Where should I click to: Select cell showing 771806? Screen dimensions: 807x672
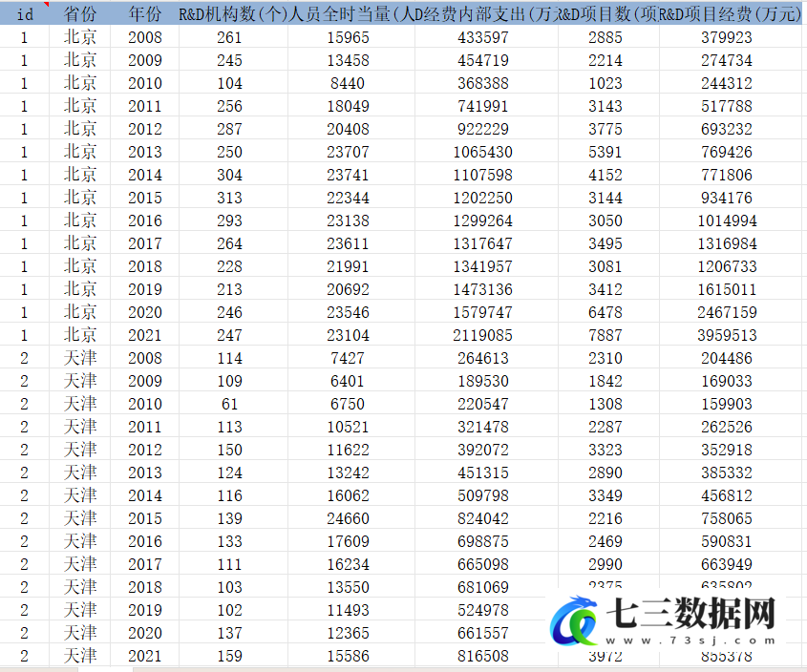pos(731,175)
